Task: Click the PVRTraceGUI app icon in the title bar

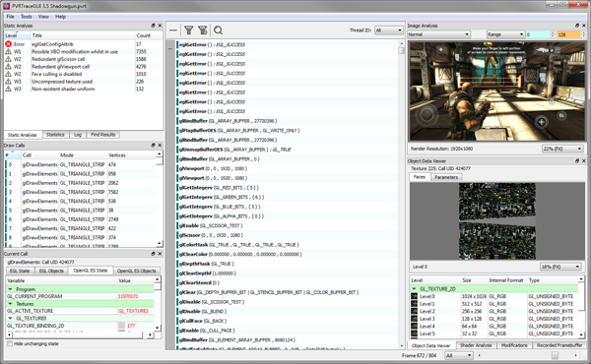Action: 6,7
